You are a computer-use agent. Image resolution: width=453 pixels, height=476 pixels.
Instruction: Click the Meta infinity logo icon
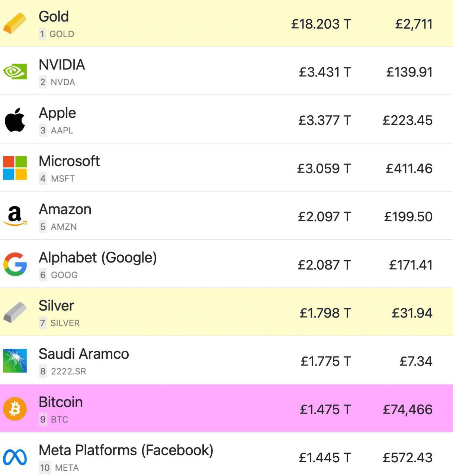15,457
